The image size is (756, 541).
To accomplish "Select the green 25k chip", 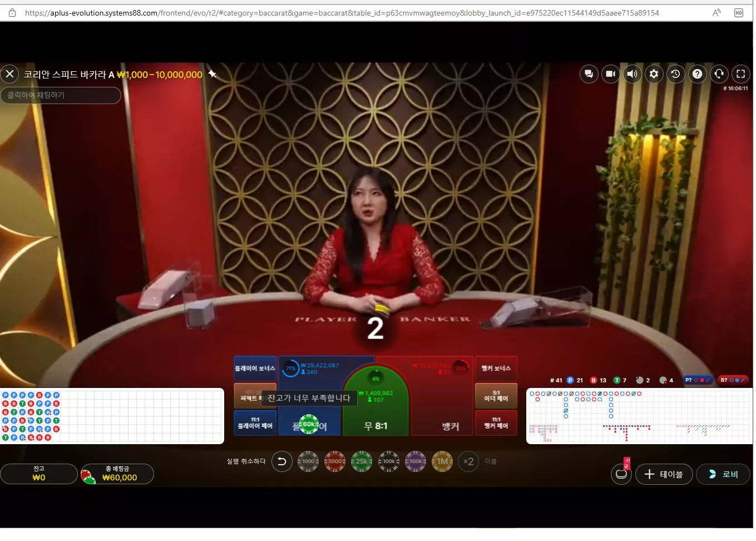I will pos(362,461).
